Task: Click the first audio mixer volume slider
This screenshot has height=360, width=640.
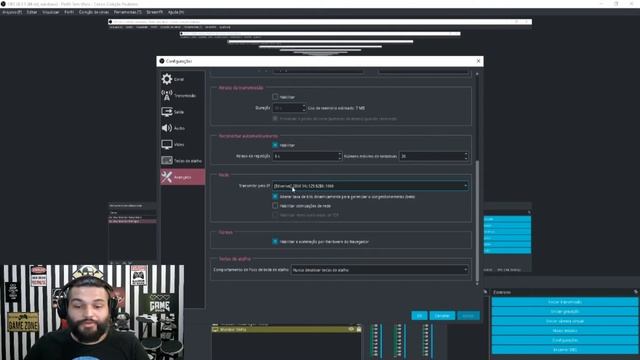Action: [x=381, y=341]
